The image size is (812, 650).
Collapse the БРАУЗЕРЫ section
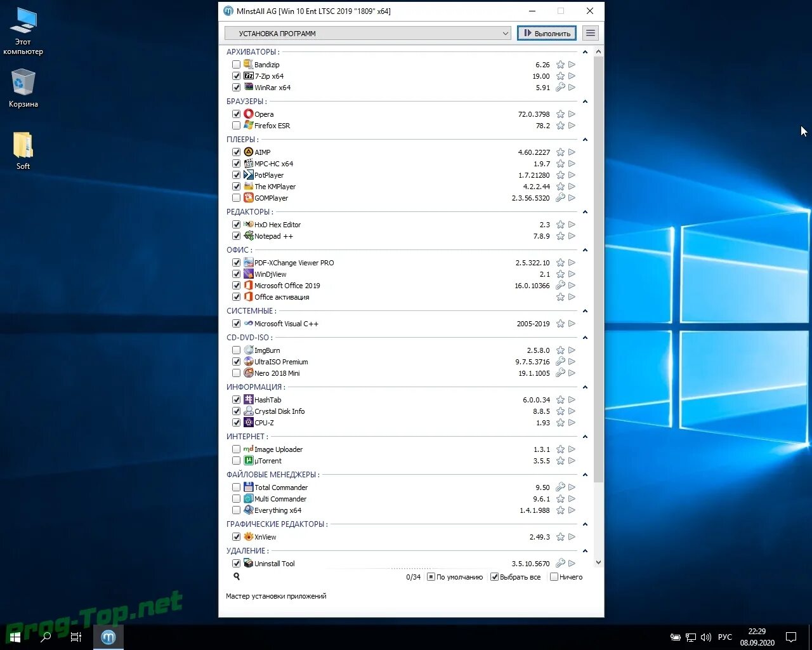coord(585,102)
